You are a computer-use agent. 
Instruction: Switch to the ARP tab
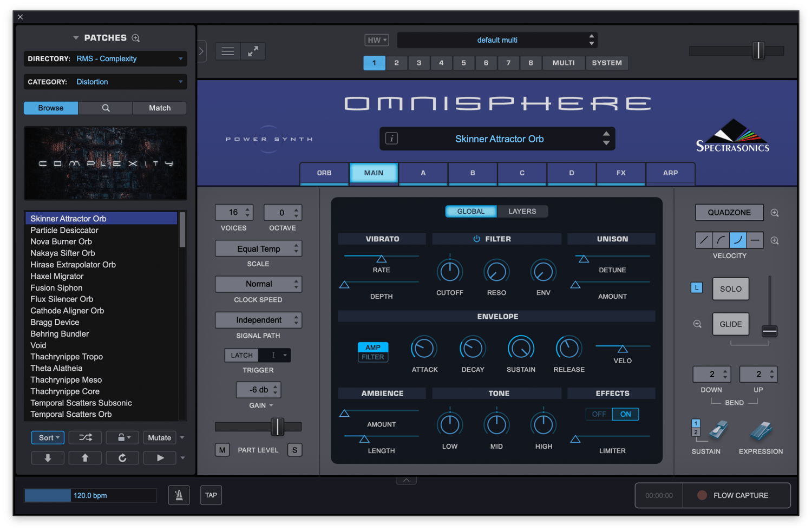[670, 173]
